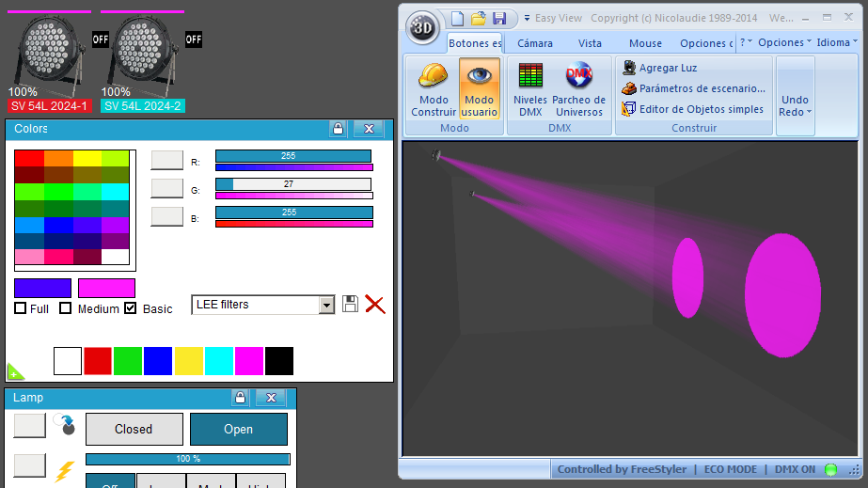Image resolution: width=868 pixels, height=488 pixels.
Task: Expand quick access toolbar customize arrow
Action: pyautogui.click(x=527, y=18)
